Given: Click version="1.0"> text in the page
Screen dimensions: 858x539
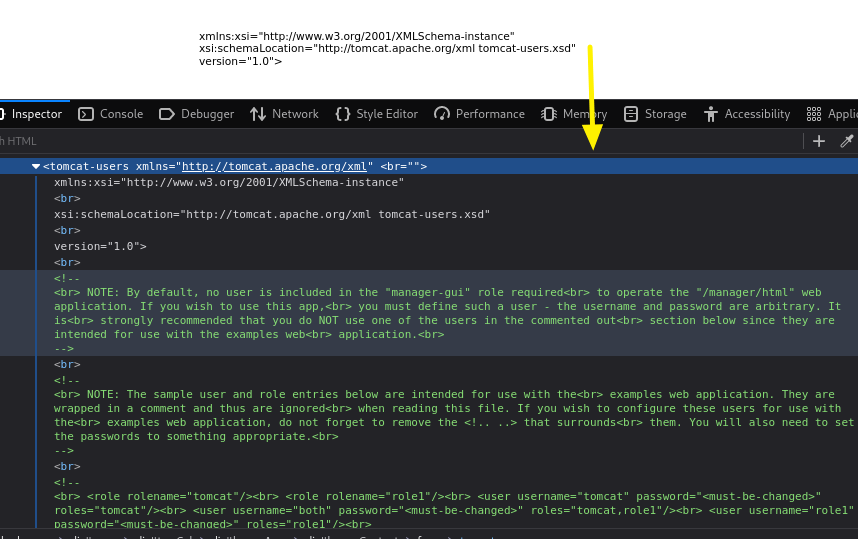Looking at the screenshot, I should (240, 61).
